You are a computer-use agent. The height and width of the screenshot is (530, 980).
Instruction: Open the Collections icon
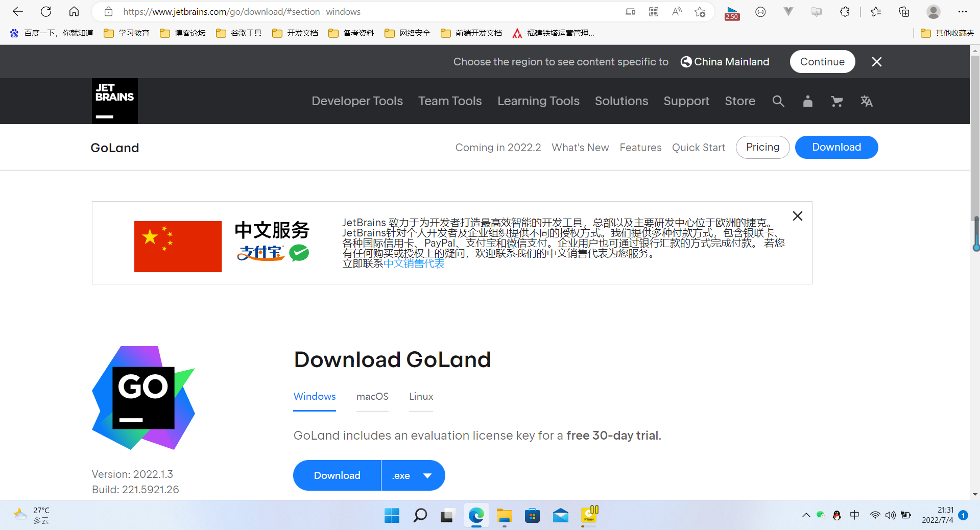[x=904, y=11]
